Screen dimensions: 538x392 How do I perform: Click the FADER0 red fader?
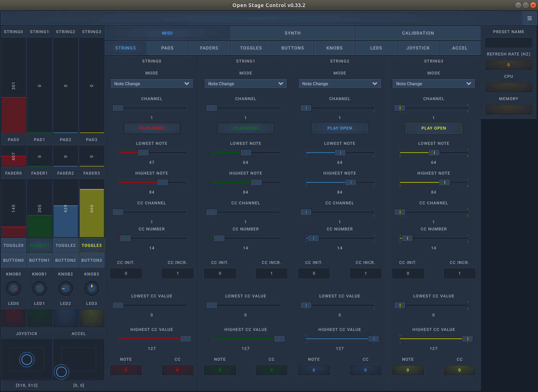tap(13, 208)
